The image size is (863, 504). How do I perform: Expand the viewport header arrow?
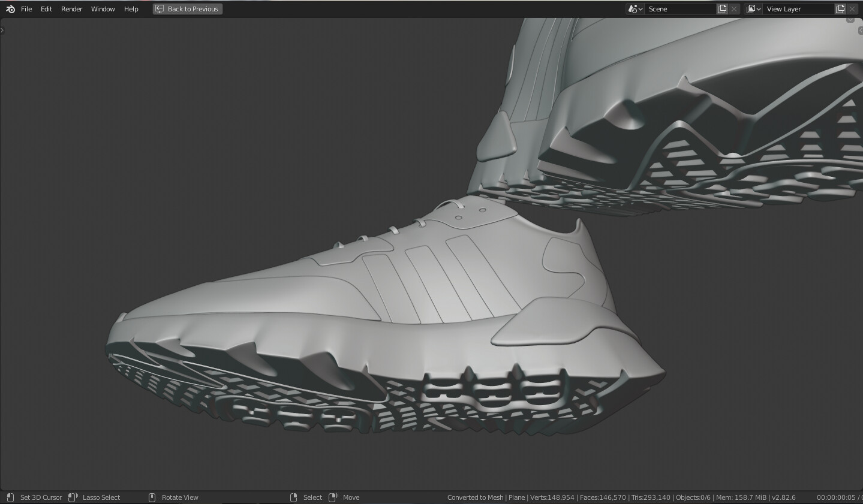point(850,20)
